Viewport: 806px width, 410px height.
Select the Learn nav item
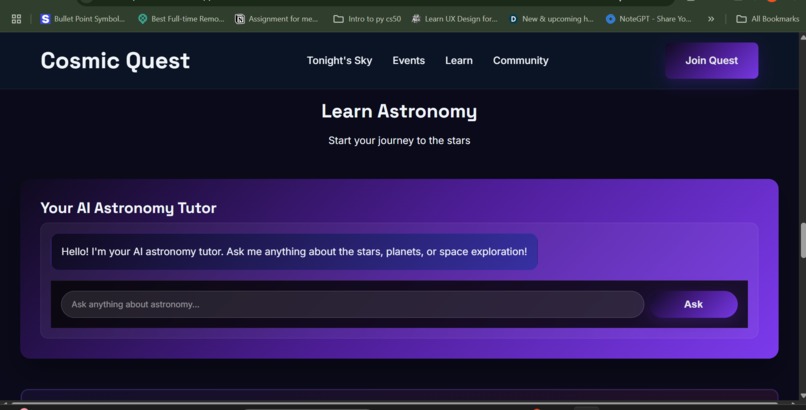459,61
